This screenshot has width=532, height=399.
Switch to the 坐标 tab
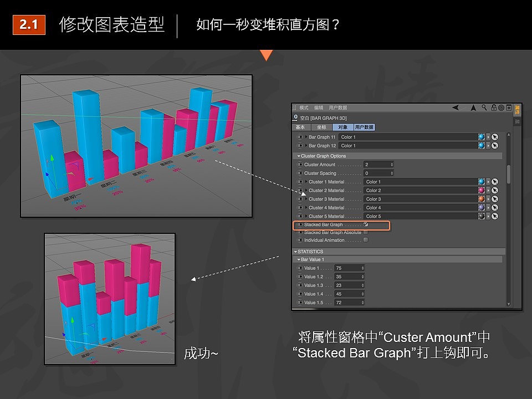321,127
